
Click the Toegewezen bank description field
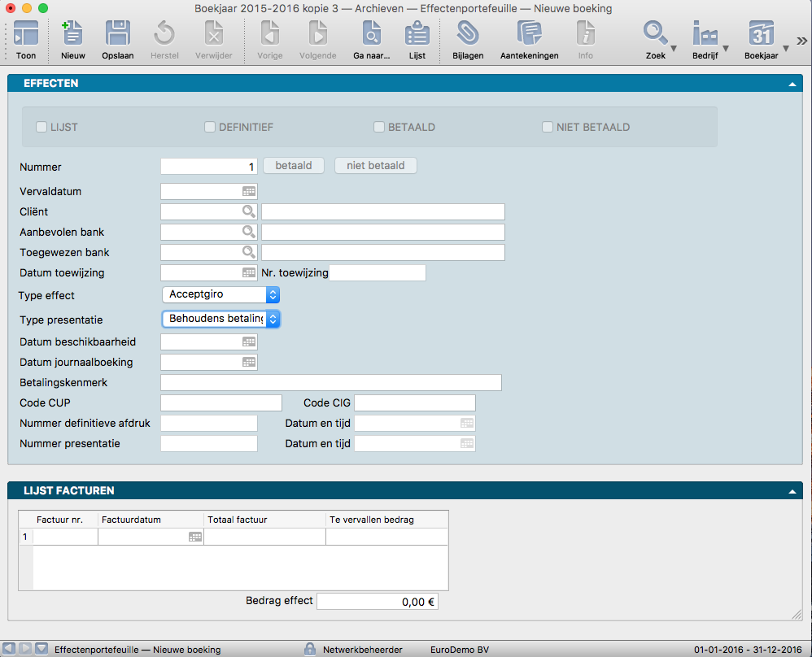(382, 253)
